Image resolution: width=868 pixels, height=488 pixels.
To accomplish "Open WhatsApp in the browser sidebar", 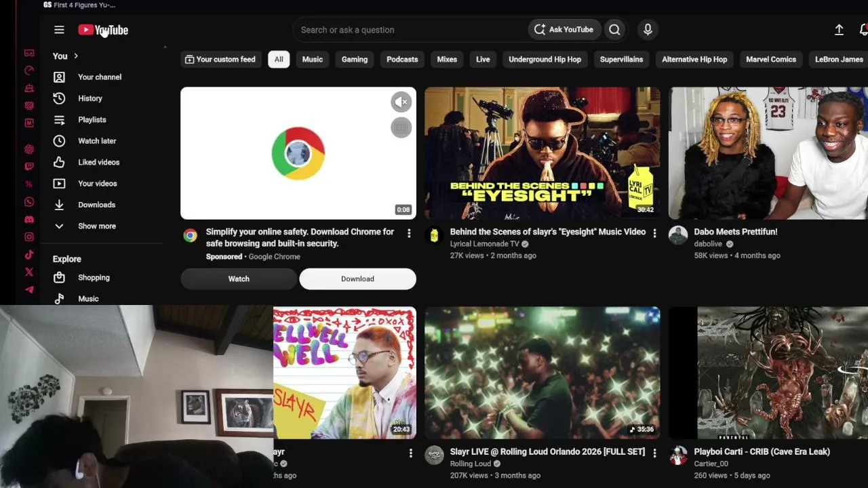I will pos(29,202).
